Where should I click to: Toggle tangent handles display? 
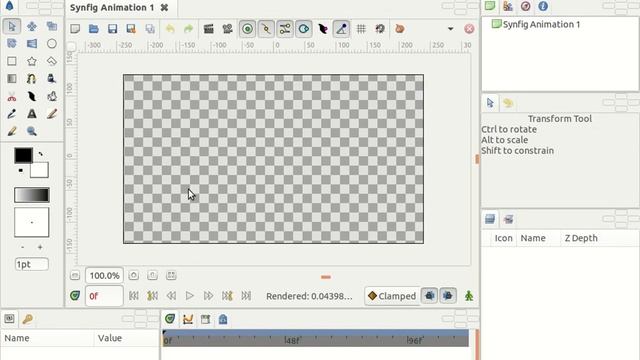[285, 29]
